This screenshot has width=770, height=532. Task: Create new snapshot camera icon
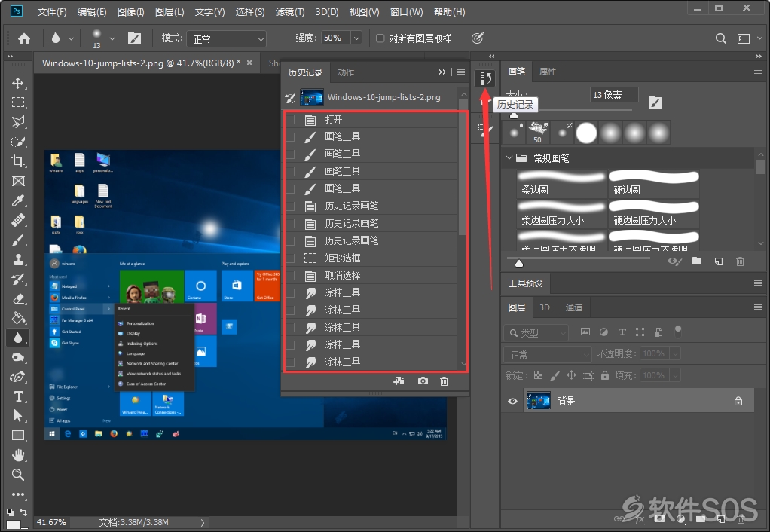tap(423, 381)
